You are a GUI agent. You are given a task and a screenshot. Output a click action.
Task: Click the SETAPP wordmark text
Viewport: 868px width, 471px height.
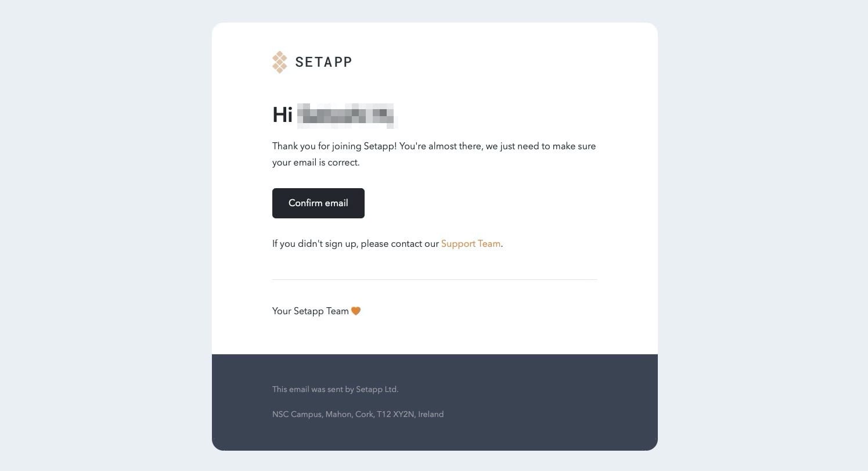click(323, 62)
